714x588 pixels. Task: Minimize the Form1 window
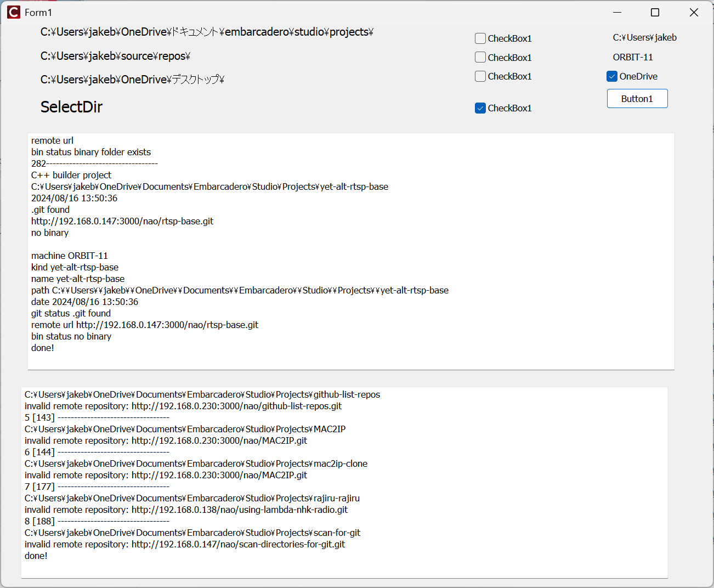point(617,12)
